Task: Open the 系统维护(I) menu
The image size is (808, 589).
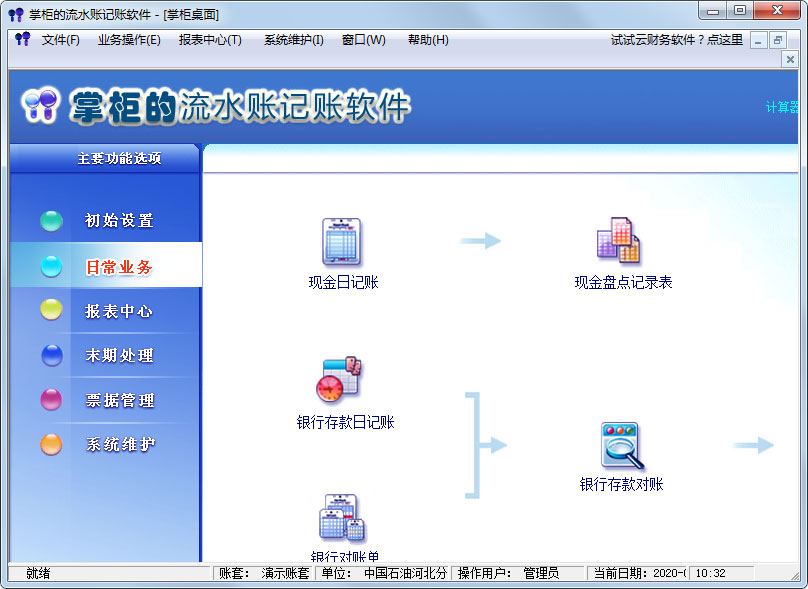Action: point(294,40)
